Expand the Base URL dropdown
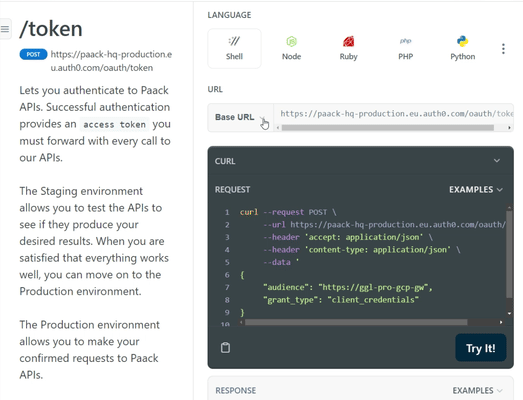Image resolution: width=523 pixels, height=400 pixels. click(x=240, y=117)
